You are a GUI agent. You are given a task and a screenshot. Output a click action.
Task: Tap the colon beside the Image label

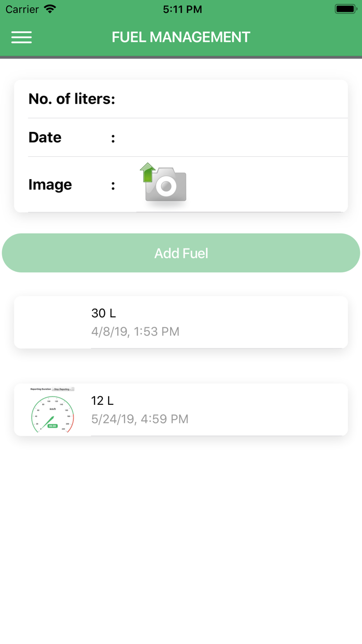(x=113, y=185)
